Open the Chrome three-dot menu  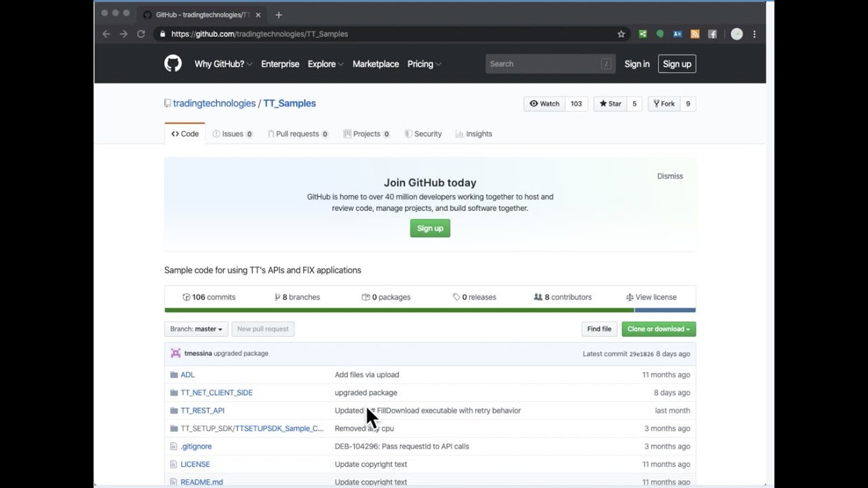pyautogui.click(x=754, y=34)
